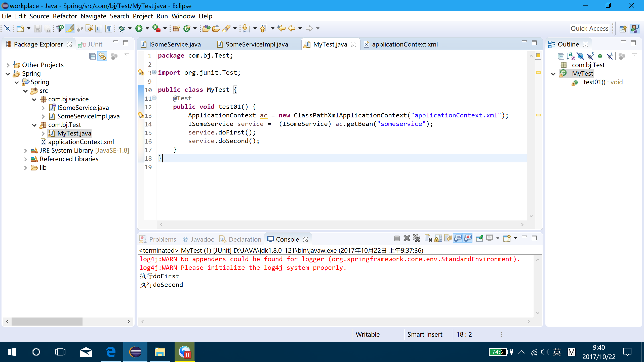Click the Open Perspective icon

pos(623,29)
